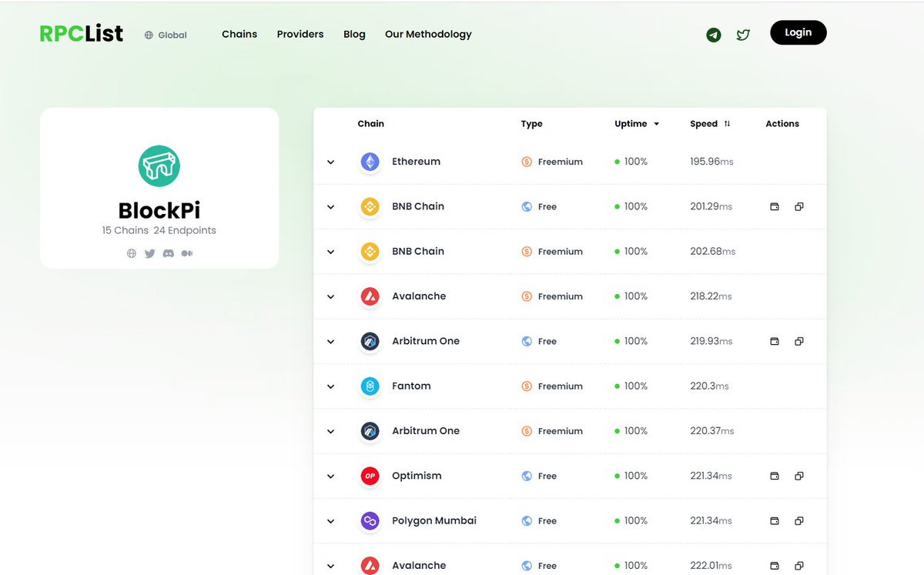
Task: Copy the BNB Chain 201.29ms endpoint URL
Action: tap(799, 206)
